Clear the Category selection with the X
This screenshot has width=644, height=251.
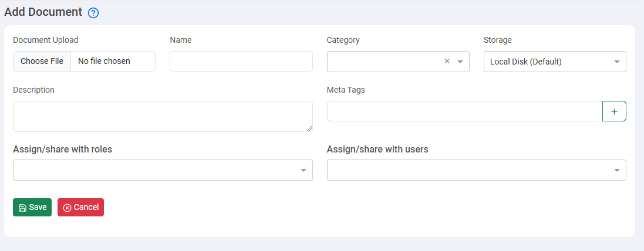point(447,62)
